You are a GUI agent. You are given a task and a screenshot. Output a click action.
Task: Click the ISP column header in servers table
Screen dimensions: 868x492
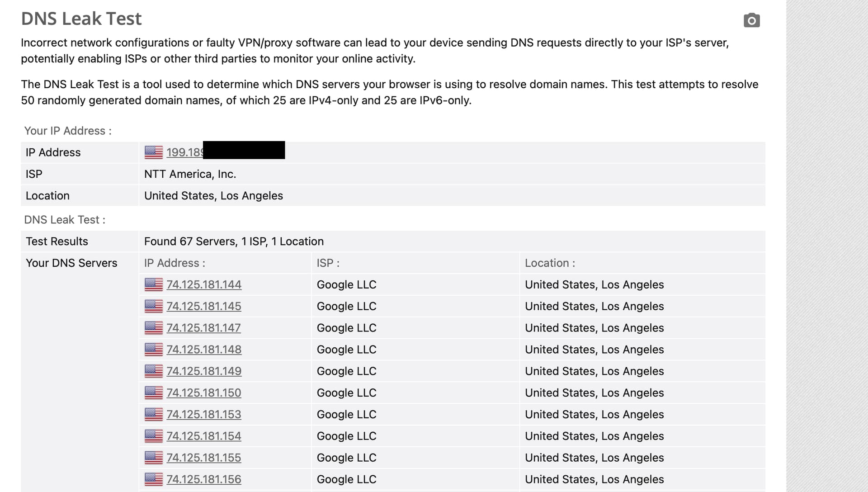(x=328, y=263)
